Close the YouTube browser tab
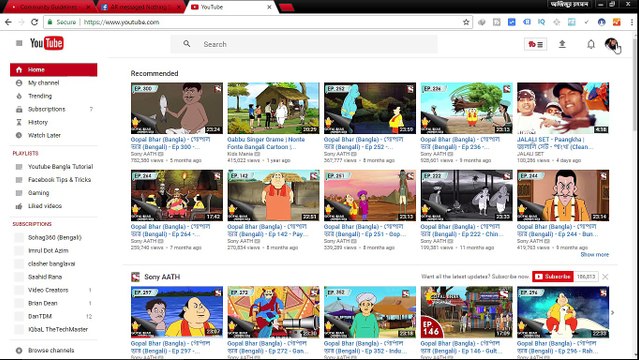Screen dimensions: 639x360 point(269,7)
